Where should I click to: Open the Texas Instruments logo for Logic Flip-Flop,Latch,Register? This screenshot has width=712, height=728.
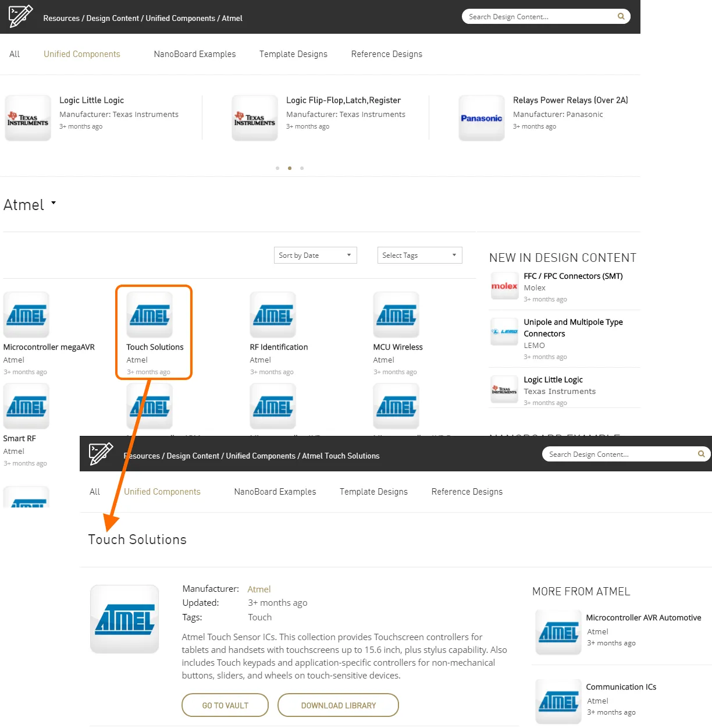coord(255,118)
